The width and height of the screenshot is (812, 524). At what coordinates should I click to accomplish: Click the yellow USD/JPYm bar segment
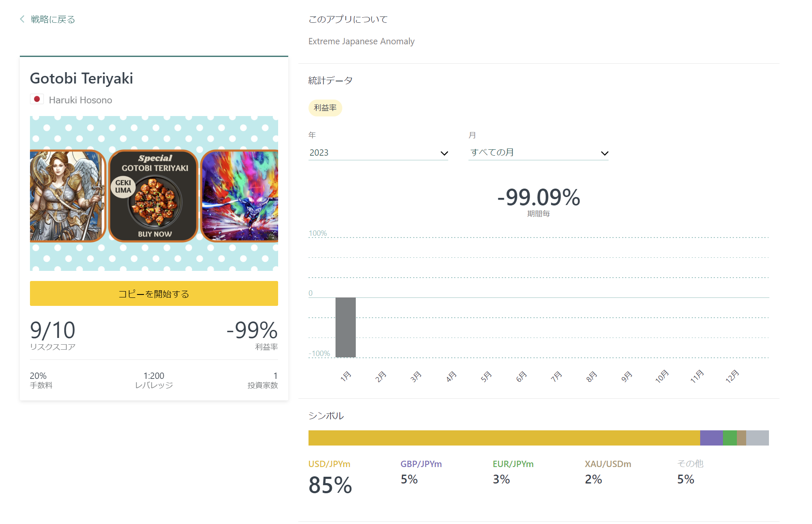[504, 438]
